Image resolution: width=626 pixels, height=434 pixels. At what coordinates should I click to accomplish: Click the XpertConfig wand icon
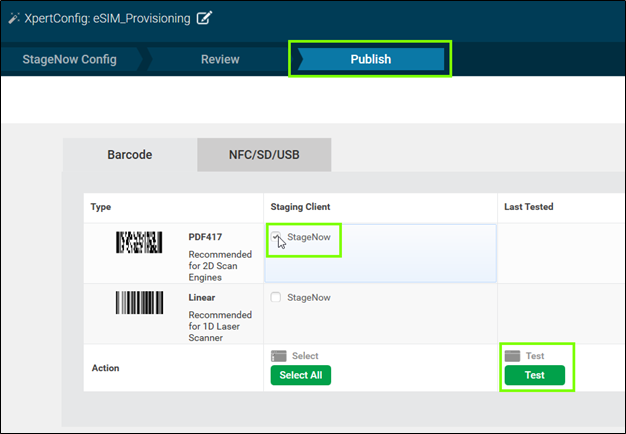pyautogui.click(x=14, y=18)
